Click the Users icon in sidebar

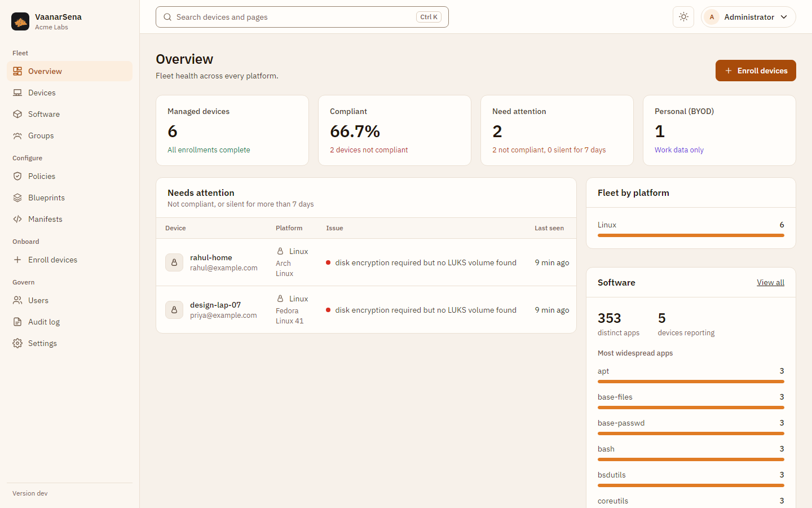click(x=17, y=300)
